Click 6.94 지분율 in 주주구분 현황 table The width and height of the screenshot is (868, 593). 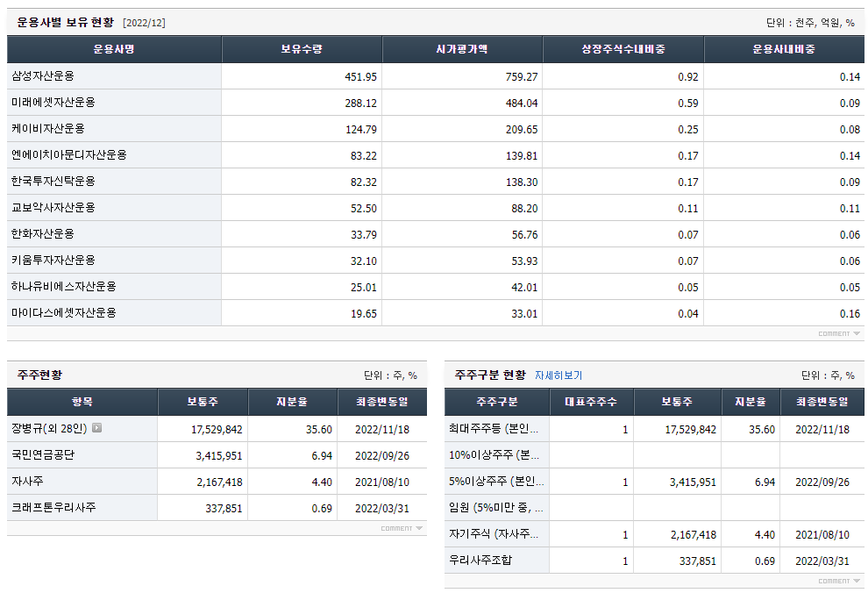(765, 482)
